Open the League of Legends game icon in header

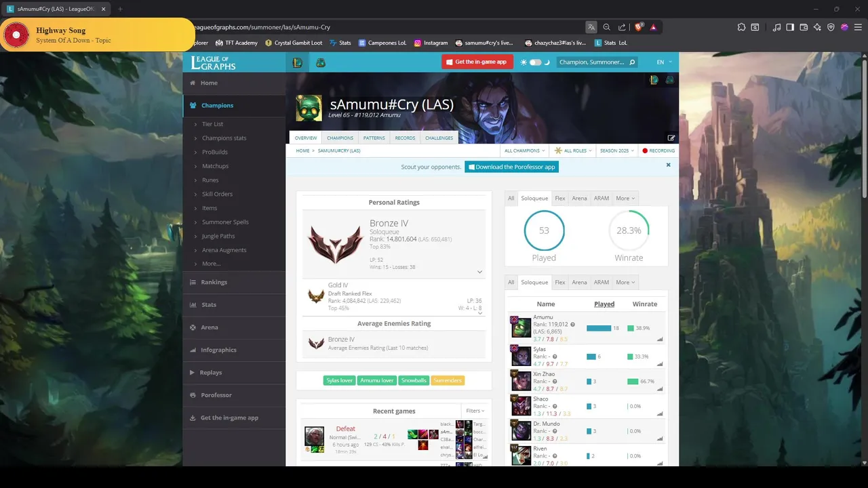coord(297,62)
